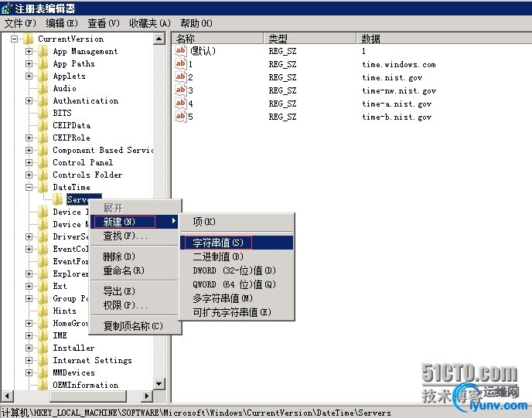532x418 pixels.
Task: Expand the Installer key
Action: [29, 348]
